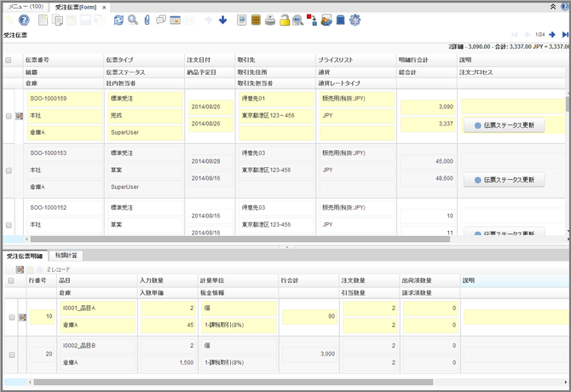Open the process gear icon in toolbar

pos(355,20)
